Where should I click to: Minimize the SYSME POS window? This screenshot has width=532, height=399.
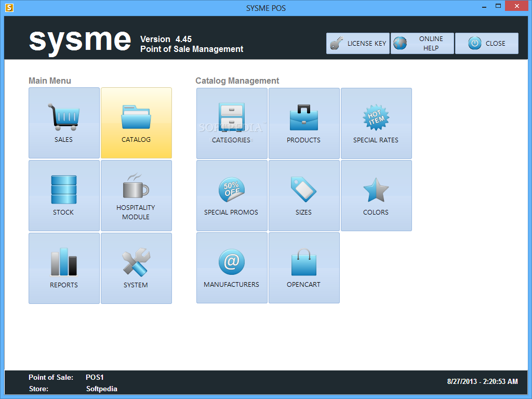[484, 6]
